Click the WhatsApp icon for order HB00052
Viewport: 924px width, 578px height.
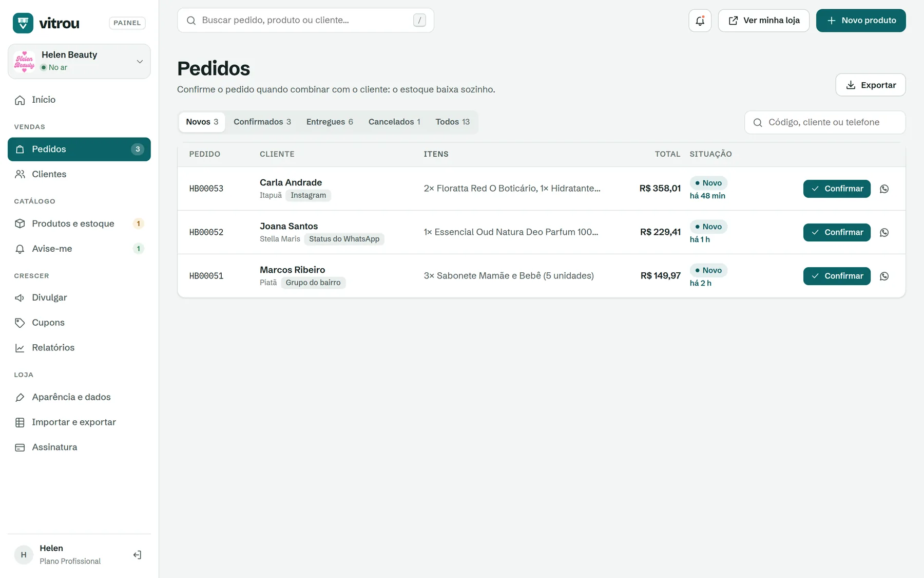(884, 232)
